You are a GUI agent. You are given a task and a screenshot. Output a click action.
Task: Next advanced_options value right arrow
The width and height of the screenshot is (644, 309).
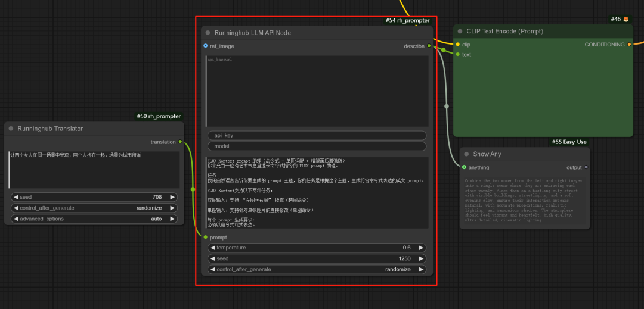(x=172, y=219)
